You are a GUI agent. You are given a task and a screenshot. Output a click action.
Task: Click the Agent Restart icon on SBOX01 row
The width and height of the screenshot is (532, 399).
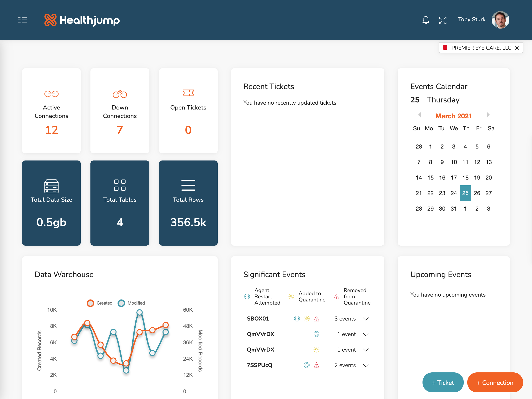[x=297, y=319]
